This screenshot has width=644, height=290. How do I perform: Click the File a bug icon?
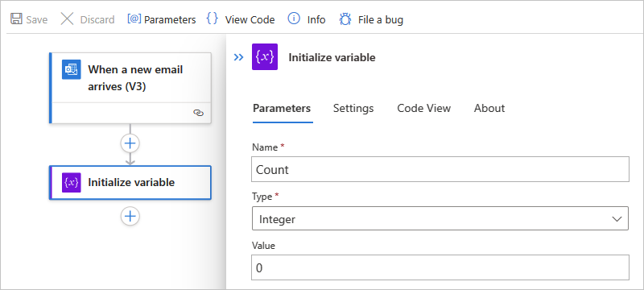345,19
